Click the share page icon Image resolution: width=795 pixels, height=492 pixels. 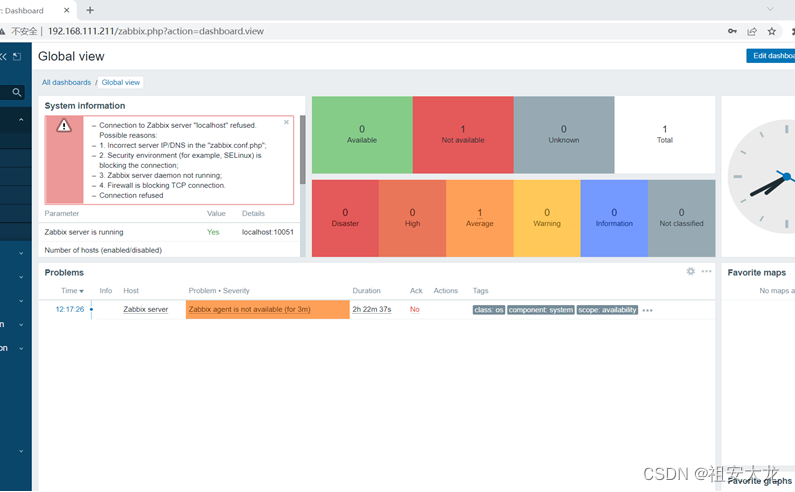coord(752,31)
